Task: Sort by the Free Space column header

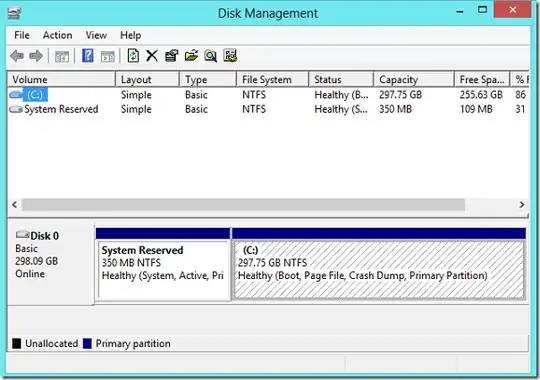Action: point(482,80)
